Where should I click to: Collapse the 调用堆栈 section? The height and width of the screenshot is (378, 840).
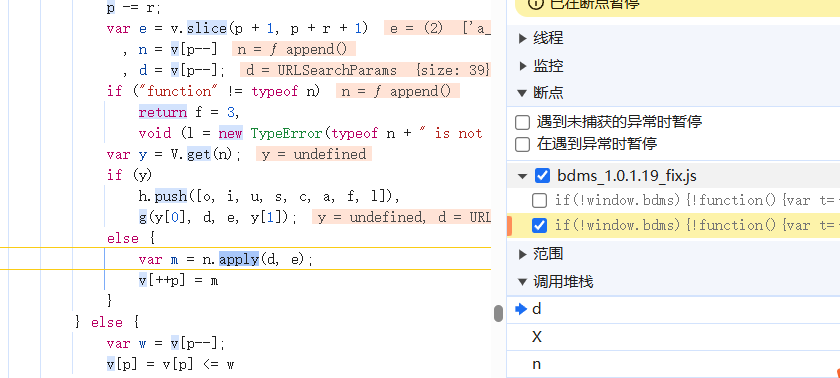[x=523, y=282]
